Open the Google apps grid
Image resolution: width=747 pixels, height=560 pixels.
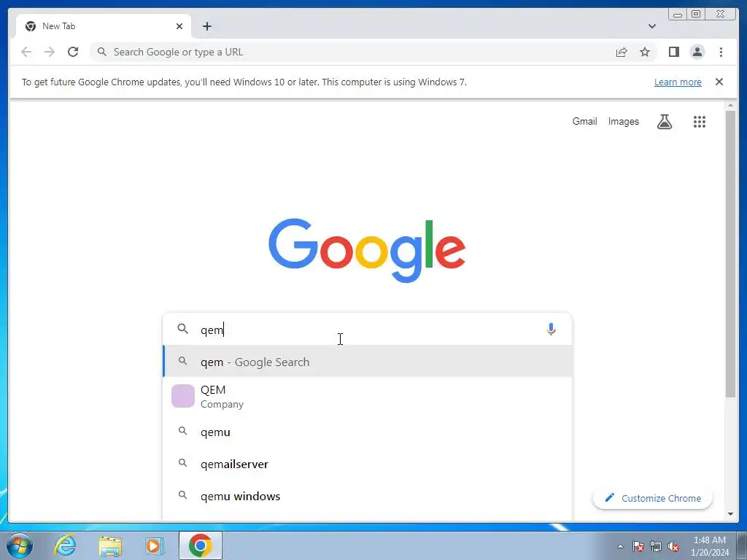[700, 122]
